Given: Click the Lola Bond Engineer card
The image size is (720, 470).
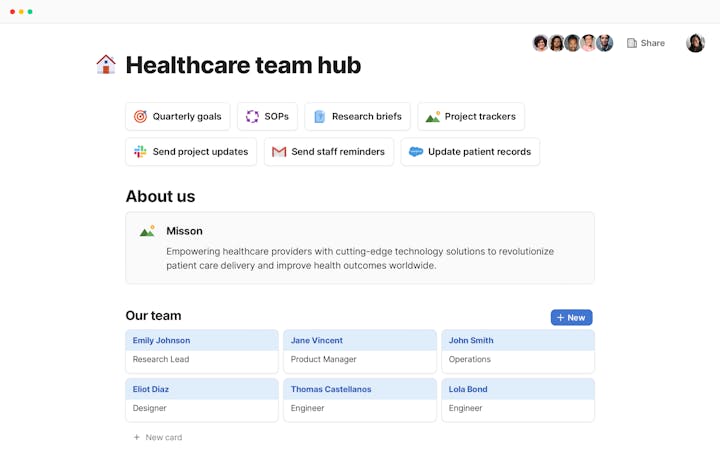Looking at the screenshot, I should pos(517,399).
